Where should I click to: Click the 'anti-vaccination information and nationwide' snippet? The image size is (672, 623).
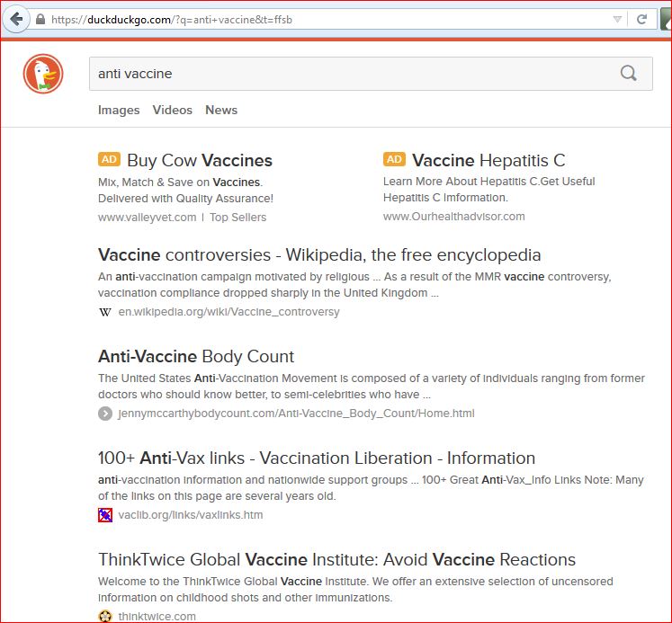click(371, 487)
